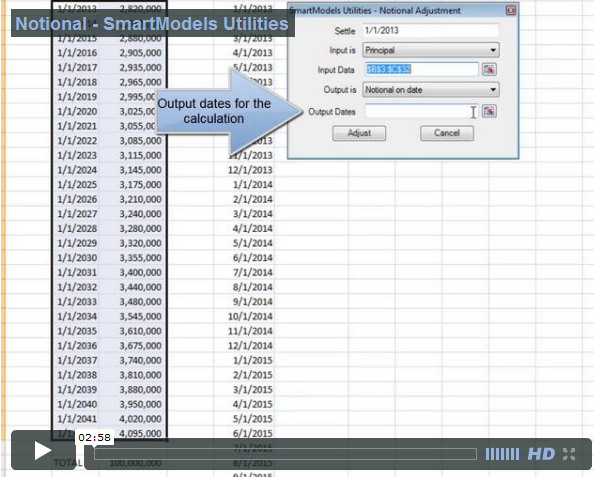Screen dimensions: 594x477
Task: Click the Output Dates input field
Action: click(421, 111)
